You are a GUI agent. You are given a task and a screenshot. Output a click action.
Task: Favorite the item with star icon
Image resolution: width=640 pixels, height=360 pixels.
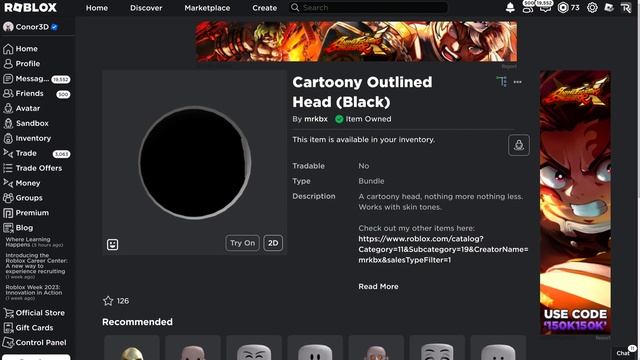[108, 301]
